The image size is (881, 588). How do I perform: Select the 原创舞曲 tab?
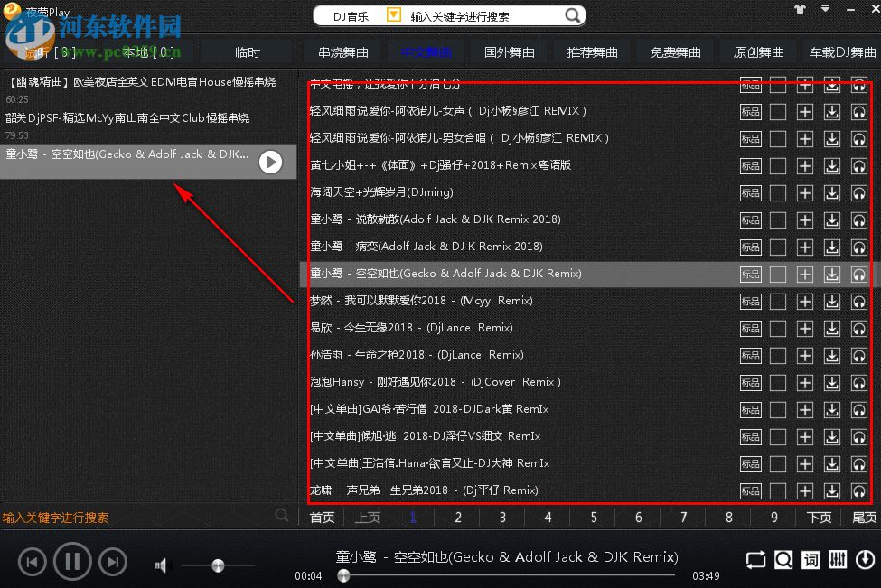[x=758, y=52]
